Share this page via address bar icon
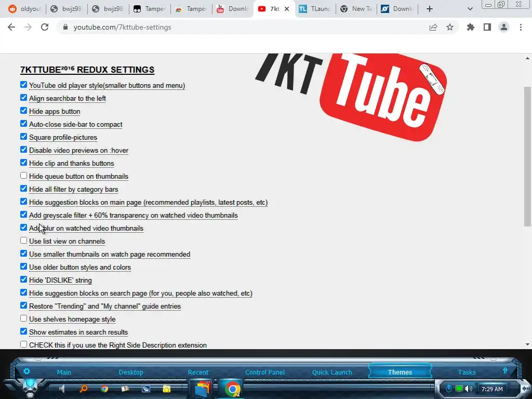 point(433,27)
